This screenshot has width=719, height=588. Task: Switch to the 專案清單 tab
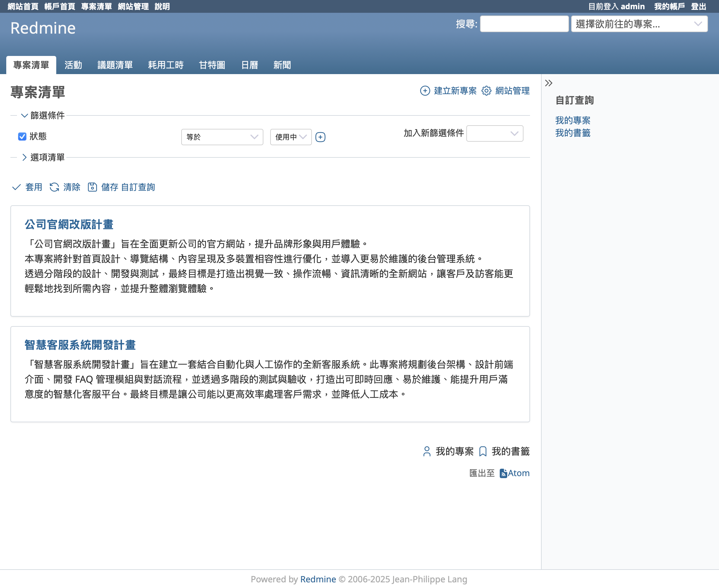(x=31, y=65)
